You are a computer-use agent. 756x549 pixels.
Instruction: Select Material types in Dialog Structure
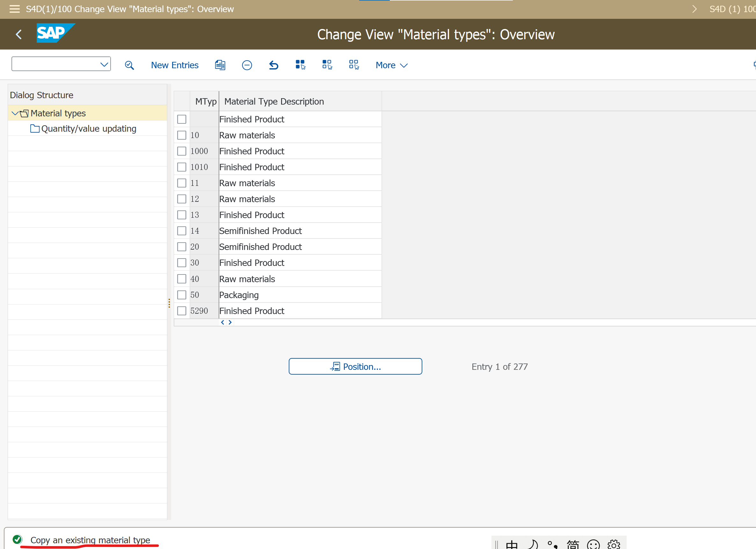click(x=58, y=113)
